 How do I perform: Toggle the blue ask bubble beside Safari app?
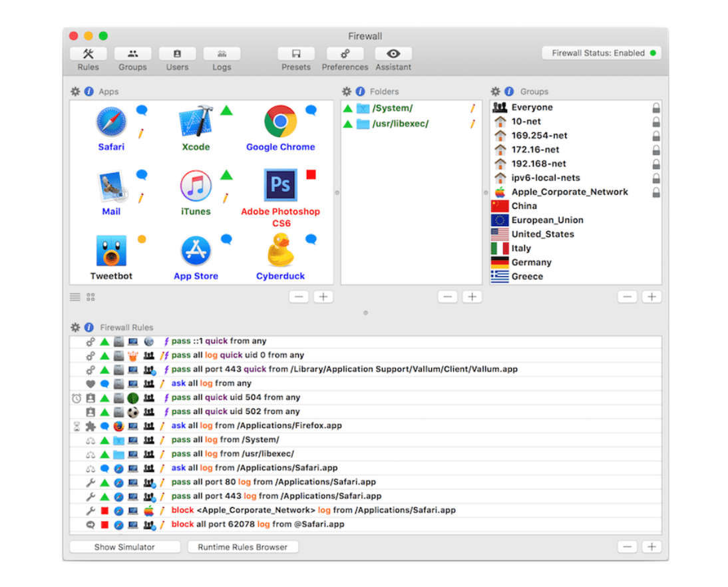[142, 110]
